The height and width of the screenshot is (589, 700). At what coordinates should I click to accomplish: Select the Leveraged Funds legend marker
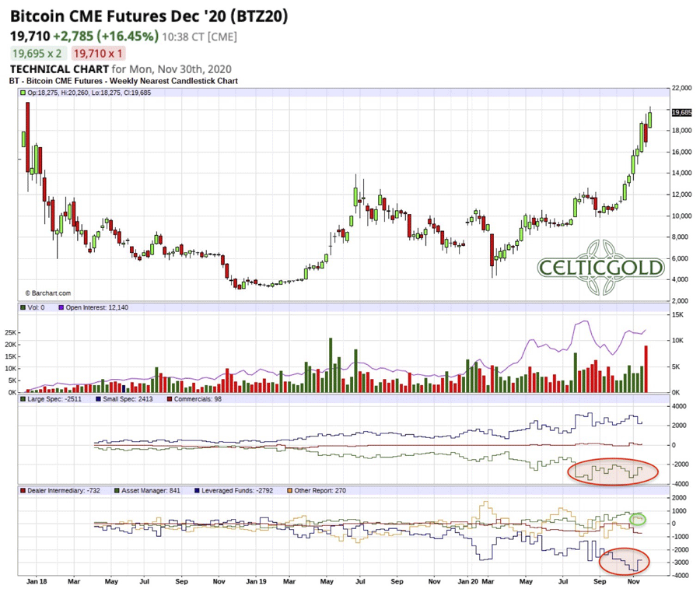pyautogui.click(x=195, y=490)
